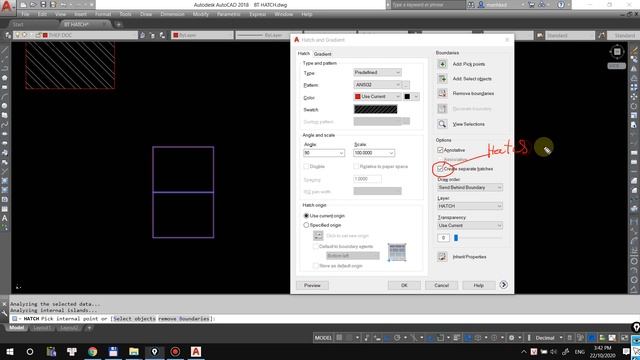Viewport: 640px width, 360px height.
Task: Open the Color dropdown showing Use Current
Action: pos(377,97)
